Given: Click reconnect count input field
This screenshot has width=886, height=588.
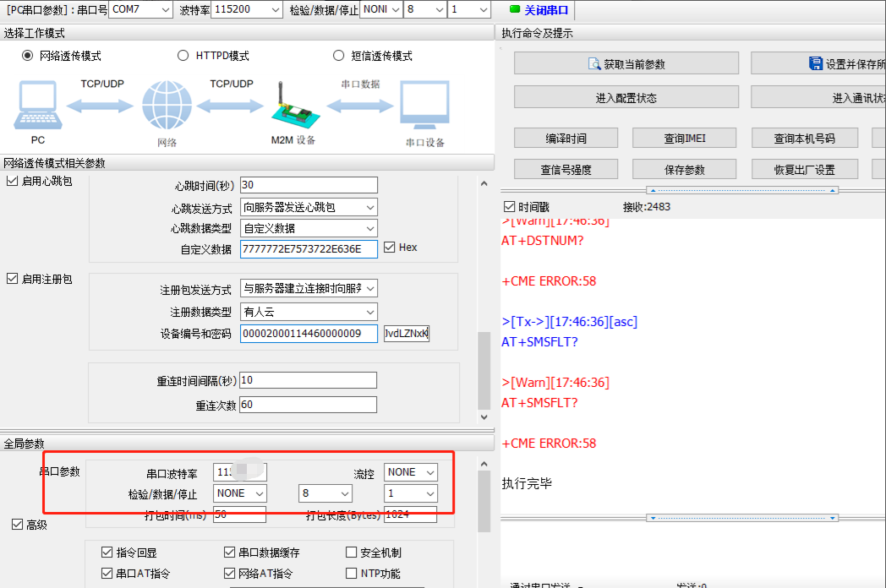Looking at the screenshot, I should (308, 405).
